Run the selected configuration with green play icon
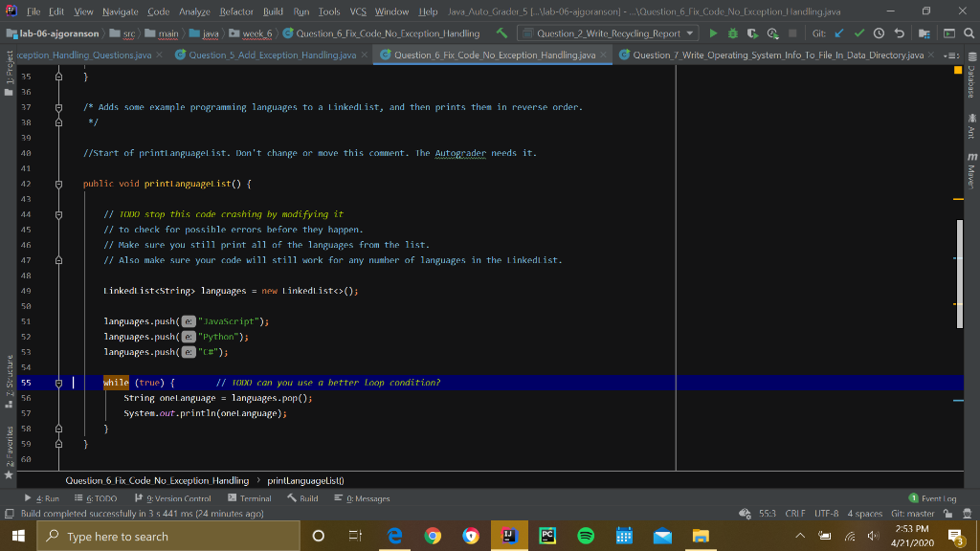Viewport: 980px width, 551px height. [713, 32]
